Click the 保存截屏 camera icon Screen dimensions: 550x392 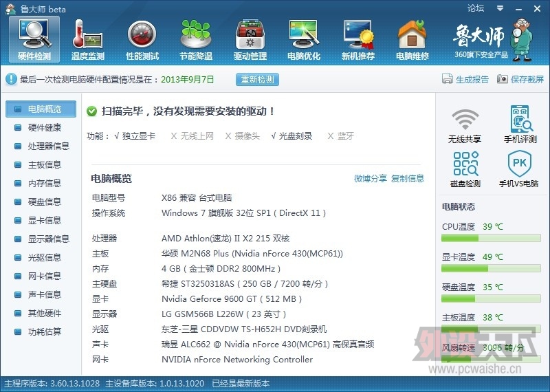tap(503, 79)
